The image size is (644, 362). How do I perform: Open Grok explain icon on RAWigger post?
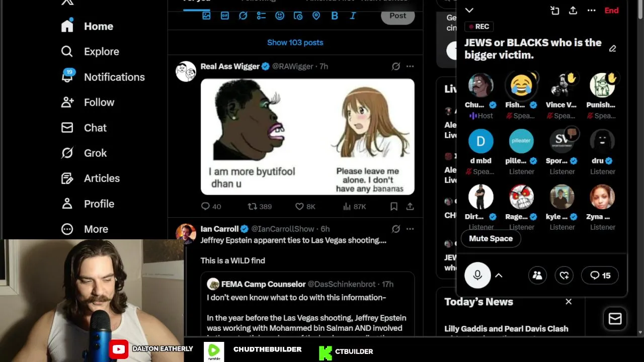point(396,66)
